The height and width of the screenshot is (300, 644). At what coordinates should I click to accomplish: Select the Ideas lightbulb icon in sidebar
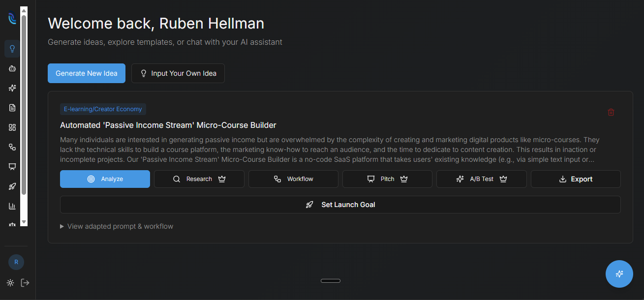click(12, 48)
